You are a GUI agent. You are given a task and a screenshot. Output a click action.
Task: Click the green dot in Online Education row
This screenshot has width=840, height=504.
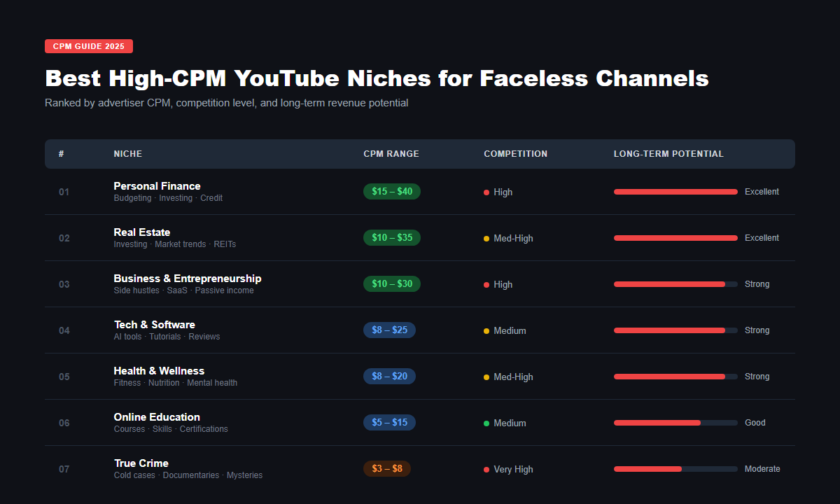point(486,423)
